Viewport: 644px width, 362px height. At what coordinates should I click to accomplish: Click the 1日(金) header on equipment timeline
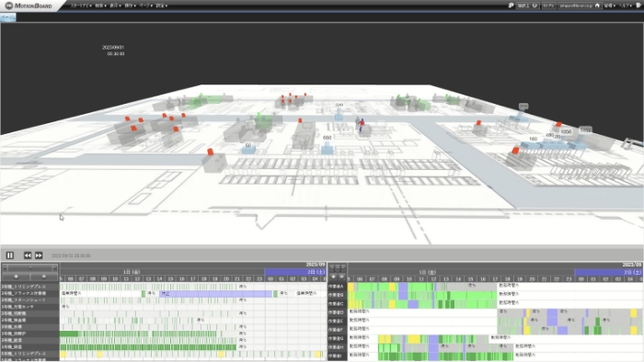132,272
